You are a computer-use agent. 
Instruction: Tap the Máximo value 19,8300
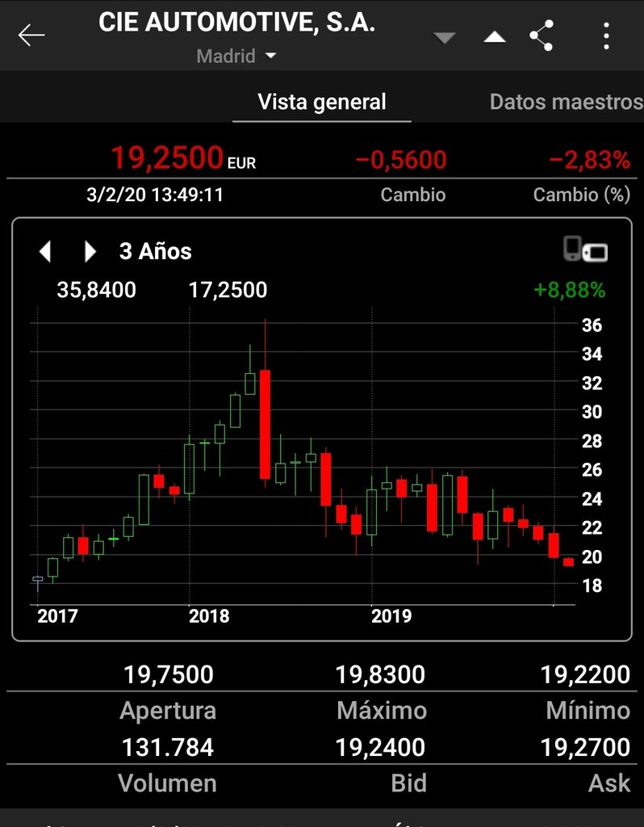pyautogui.click(x=380, y=674)
